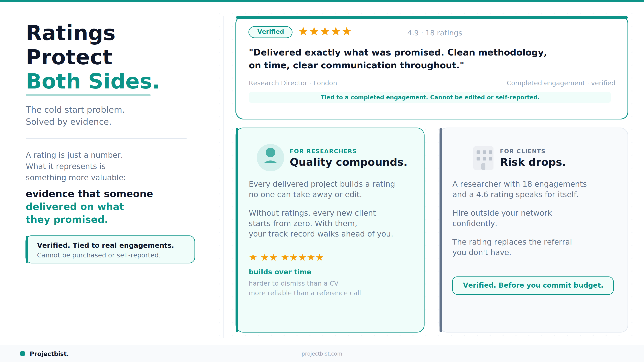Click the Projectbist brand name in footer
This screenshot has height=362, width=644.
pyautogui.click(x=49, y=354)
